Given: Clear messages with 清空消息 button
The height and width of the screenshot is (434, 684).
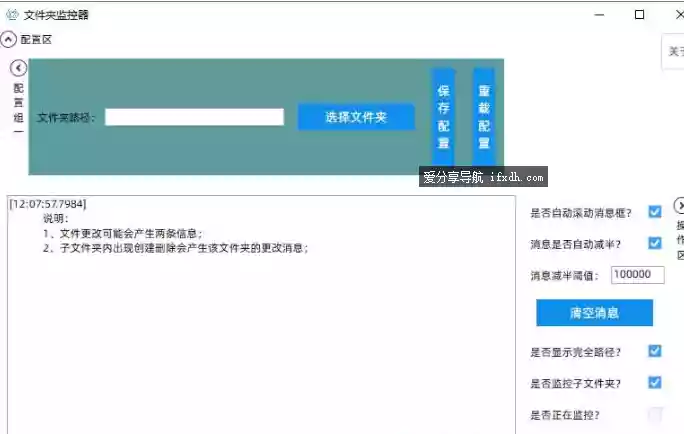Looking at the screenshot, I should tap(594, 313).
